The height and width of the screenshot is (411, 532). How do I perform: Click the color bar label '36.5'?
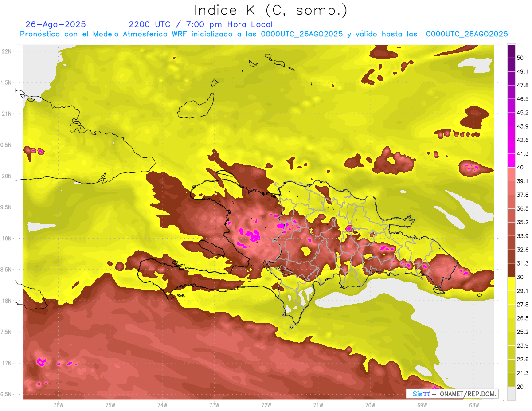[522, 208]
